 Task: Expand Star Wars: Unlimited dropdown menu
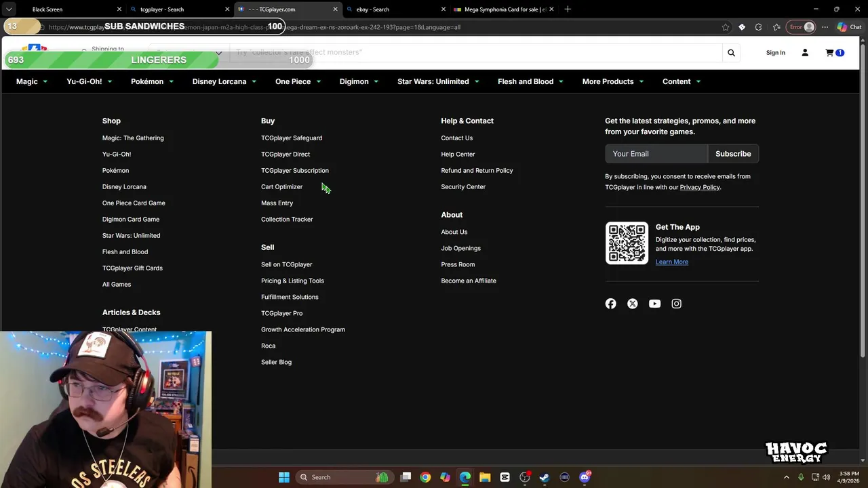(438, 81)
